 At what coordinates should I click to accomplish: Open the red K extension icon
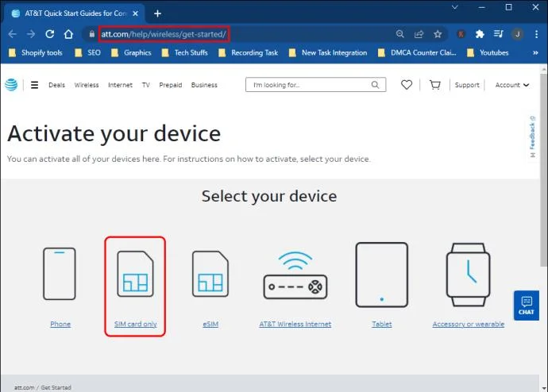(x=461, y=34)
